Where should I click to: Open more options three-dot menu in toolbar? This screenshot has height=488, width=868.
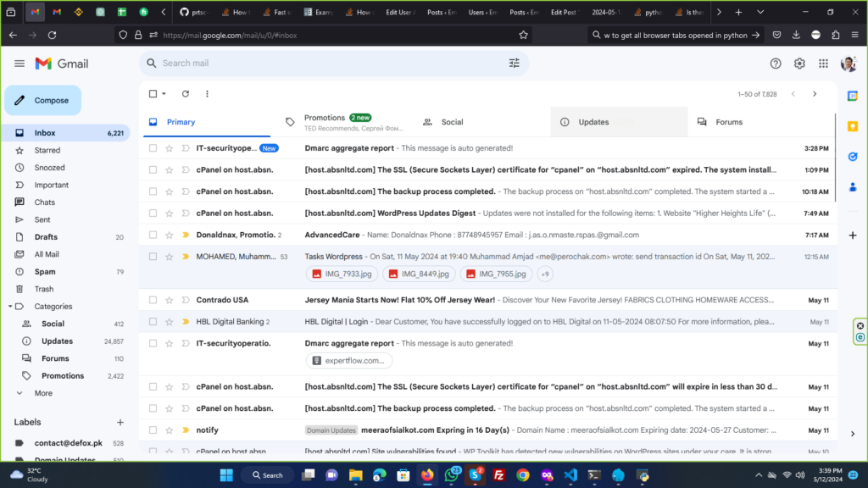pos(207,94)
